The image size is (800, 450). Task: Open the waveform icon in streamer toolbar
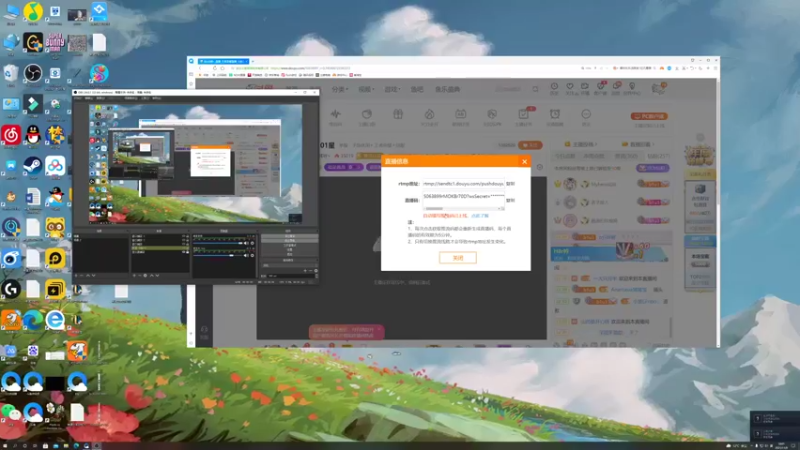(x=335, y=114)
